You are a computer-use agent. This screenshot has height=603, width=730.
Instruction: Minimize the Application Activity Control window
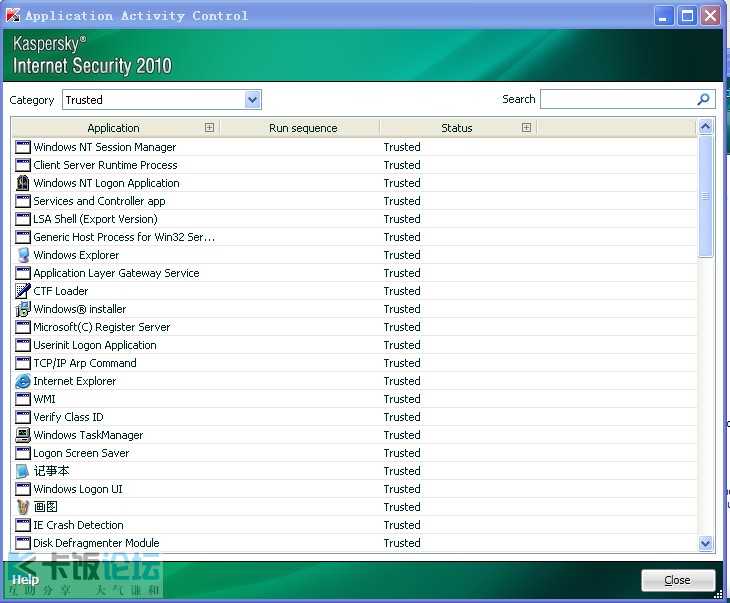pos(663,16)
